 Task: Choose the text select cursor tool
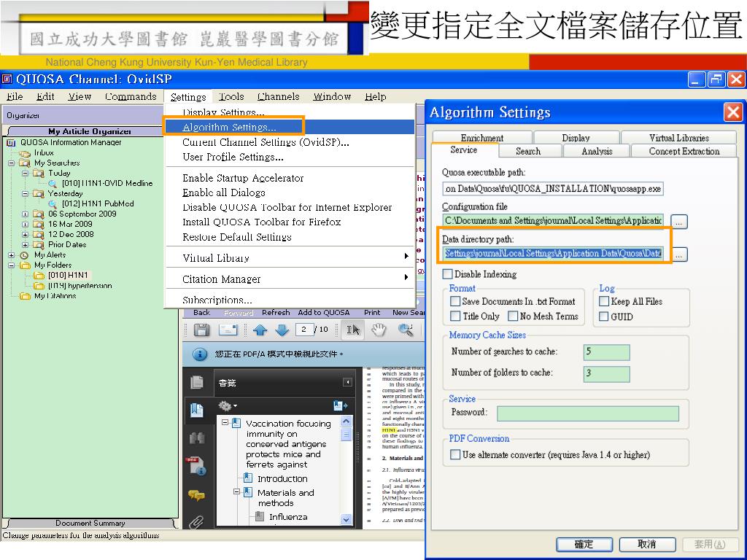pyautogui.click(x=353, y=330)
